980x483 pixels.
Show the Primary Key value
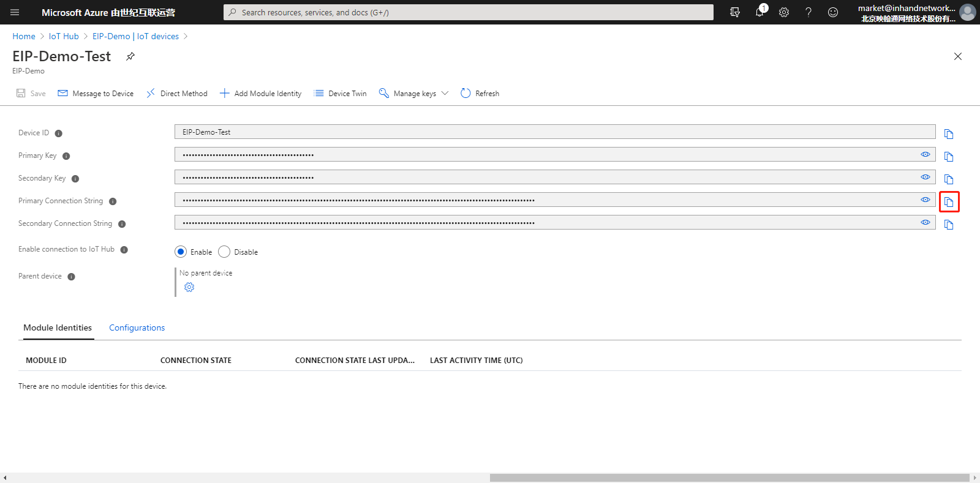tap(925, 154)
